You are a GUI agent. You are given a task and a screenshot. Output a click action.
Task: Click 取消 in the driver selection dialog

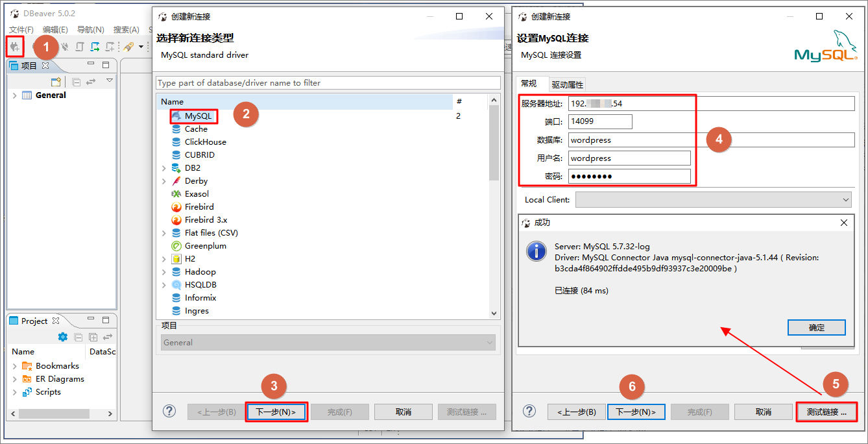coord(404,412)
